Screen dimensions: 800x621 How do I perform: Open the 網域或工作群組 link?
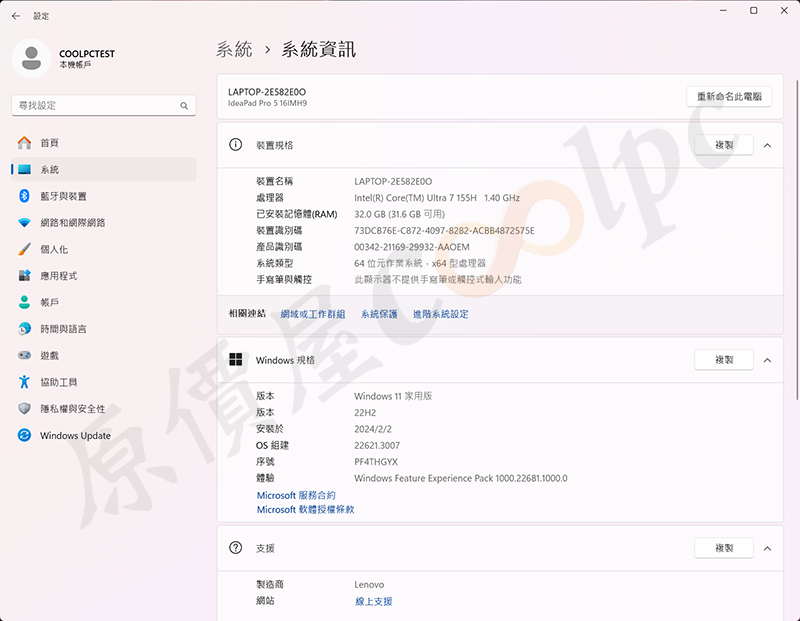point(313,314)
